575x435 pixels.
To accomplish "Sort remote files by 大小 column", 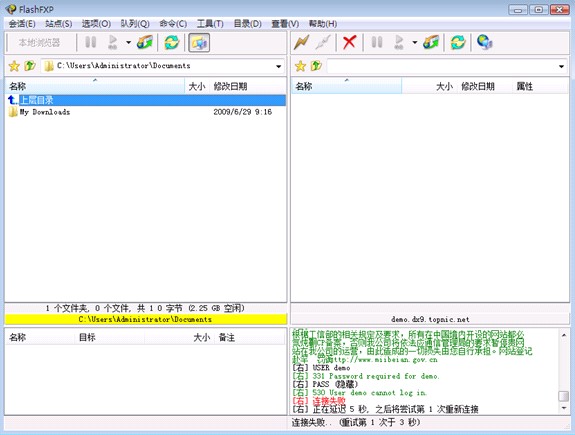I will coord(429,87).
